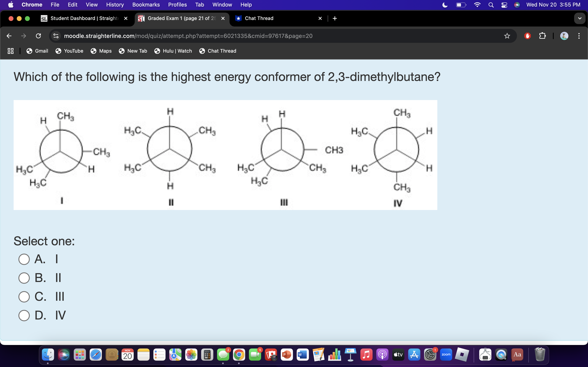Screen dimensions: 588x367
Task: Open the Trash in the Dock
Action: [540, 354]
